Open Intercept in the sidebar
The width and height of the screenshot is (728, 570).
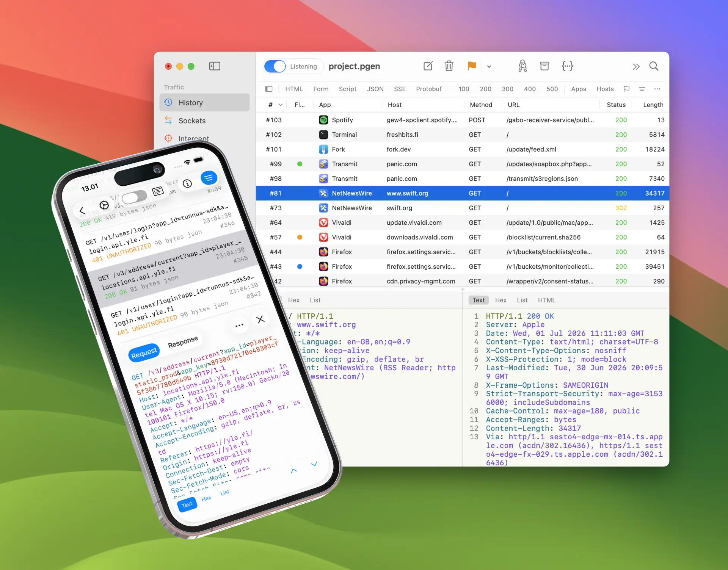(193, 138)
